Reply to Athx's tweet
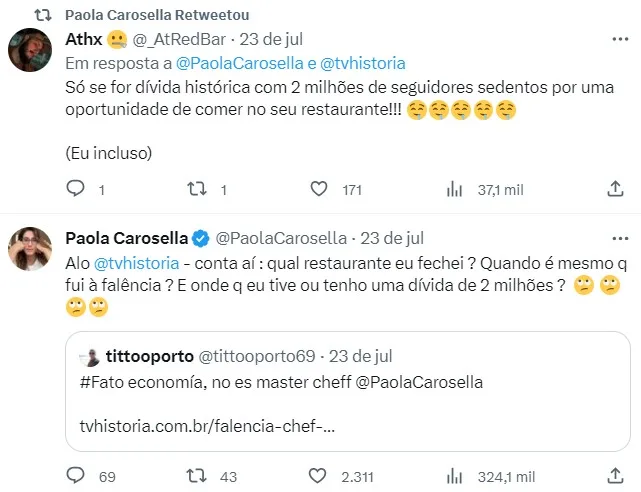 (76, 189)
